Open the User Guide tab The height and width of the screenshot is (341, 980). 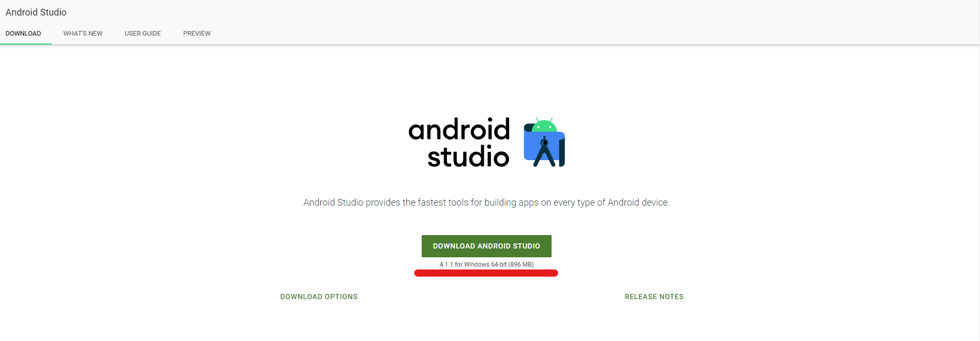pos(143,34)
